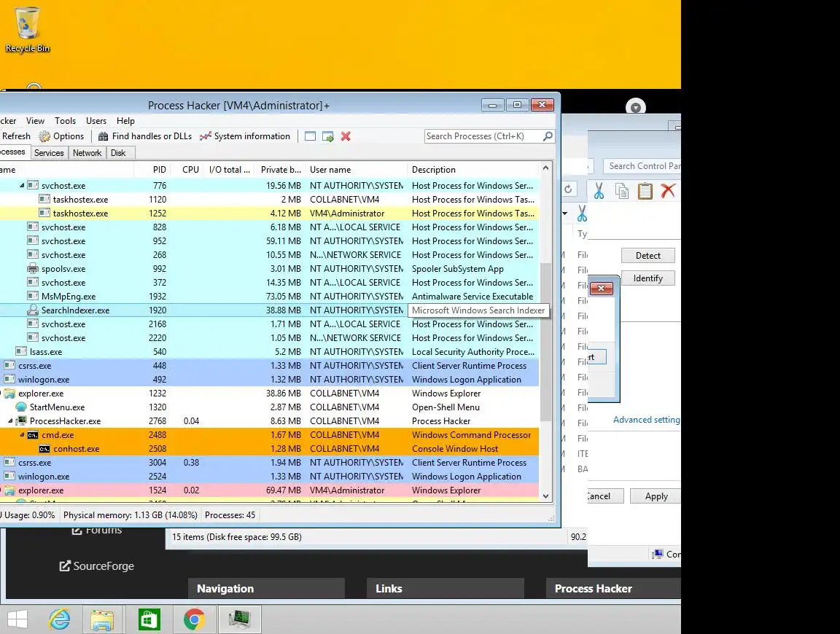Screen dimensions: 840x634
Task: Click the spoolsv.exe printer icon
Action: 33,269
